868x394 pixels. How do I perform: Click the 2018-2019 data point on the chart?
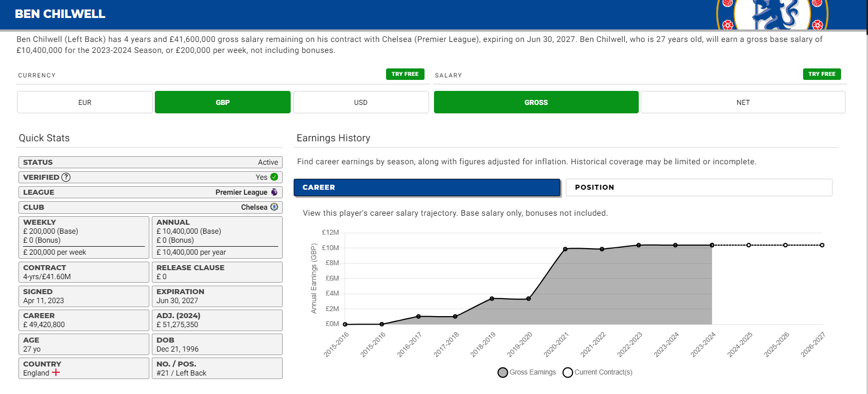(x=492, y=299)
